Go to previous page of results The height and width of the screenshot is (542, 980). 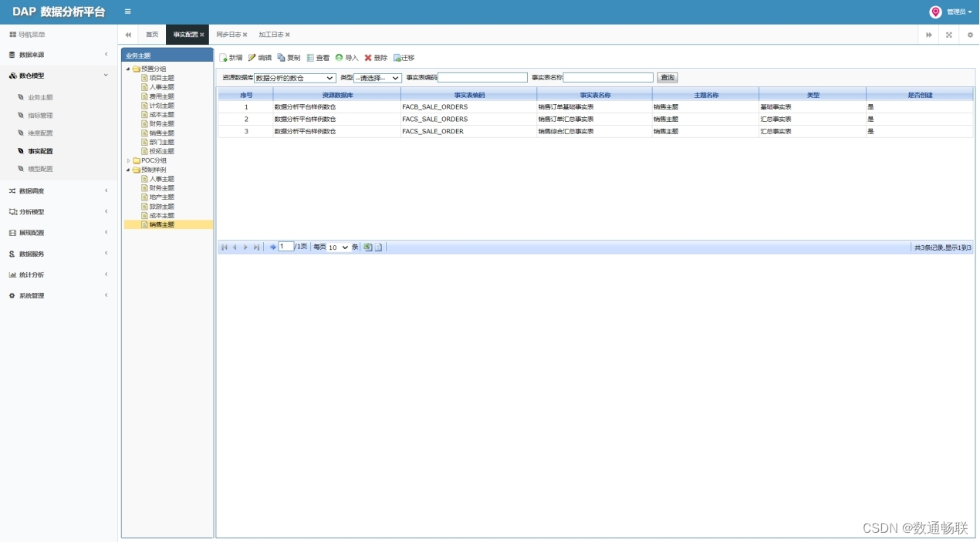click(x=235, y=247)
